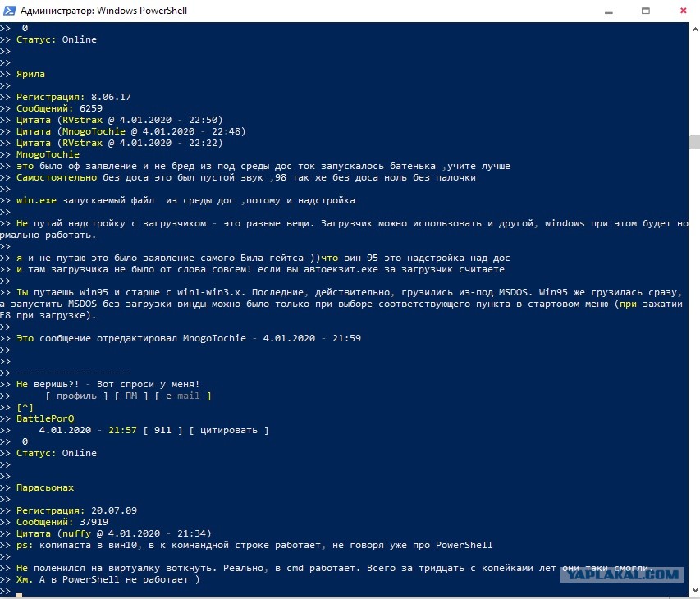Click the text 'Регистрация: 8.06.17'

(x=74, y=97)
